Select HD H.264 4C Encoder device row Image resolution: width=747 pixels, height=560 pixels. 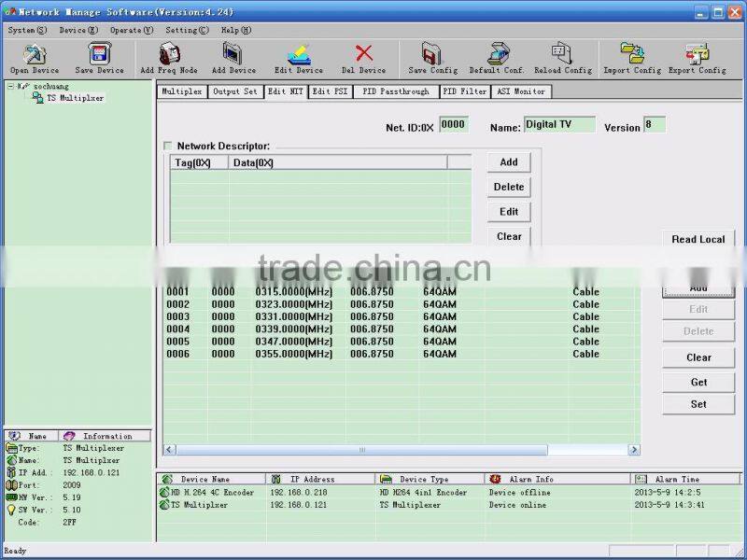[448, 493]
